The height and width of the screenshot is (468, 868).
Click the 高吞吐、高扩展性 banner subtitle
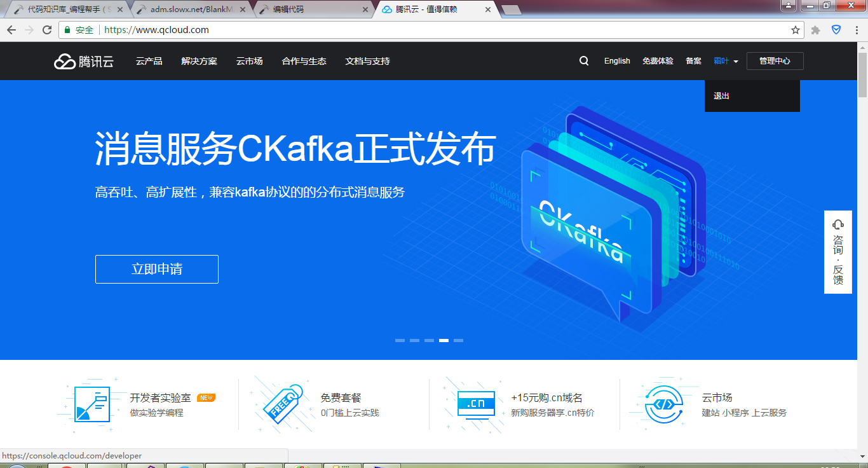(x=250, y=192)
